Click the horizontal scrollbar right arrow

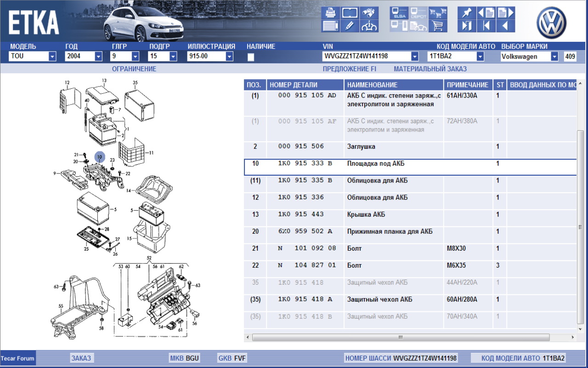click(572, 338)
